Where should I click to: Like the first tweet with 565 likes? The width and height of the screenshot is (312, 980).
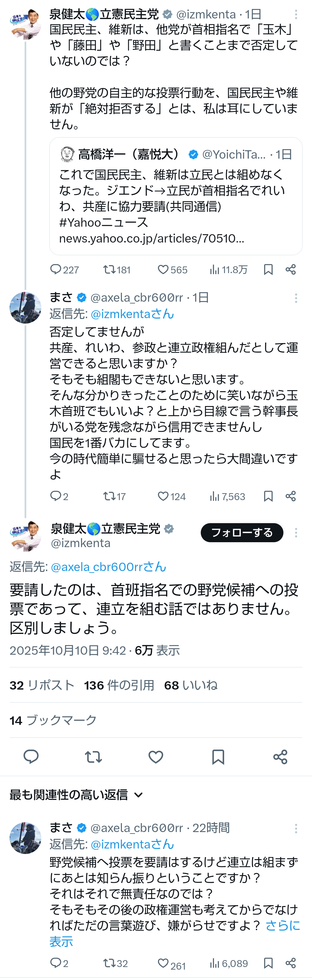pos(163,270)
